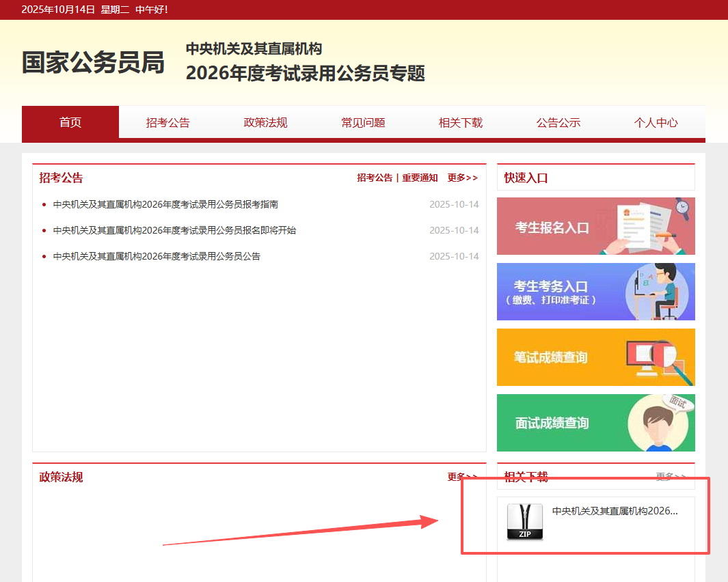Switch to 重要通知 in the announcement panel
Viewport: 728px width, 582px height.
[420, 178]
